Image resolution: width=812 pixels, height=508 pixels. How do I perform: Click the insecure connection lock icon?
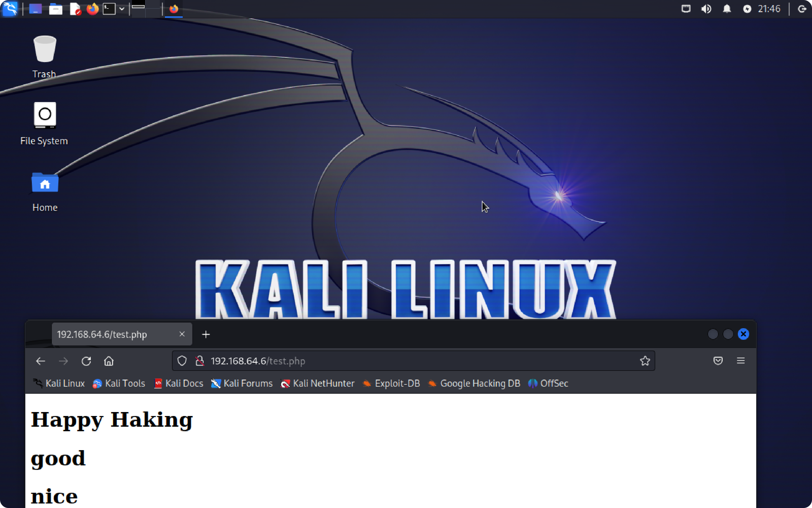(200, 361)
